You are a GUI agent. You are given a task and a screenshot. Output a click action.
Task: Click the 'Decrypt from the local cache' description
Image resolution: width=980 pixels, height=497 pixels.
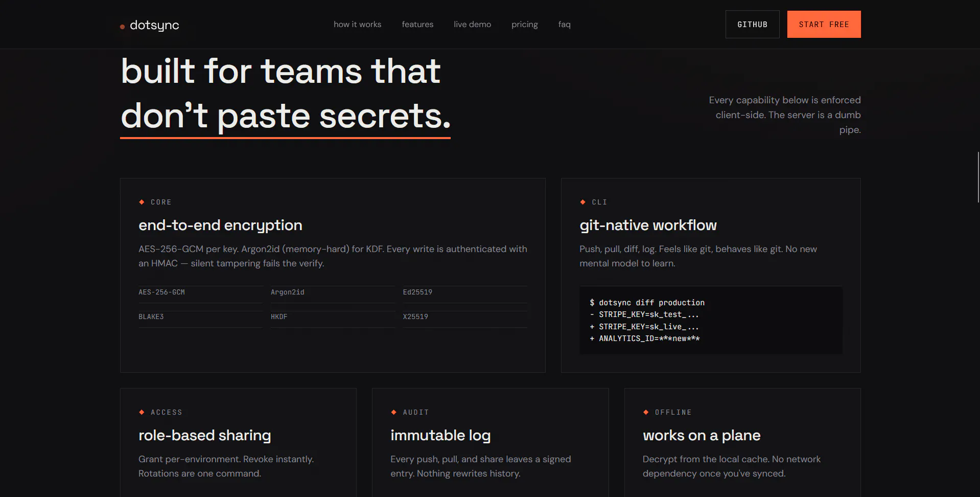(732, 466)
